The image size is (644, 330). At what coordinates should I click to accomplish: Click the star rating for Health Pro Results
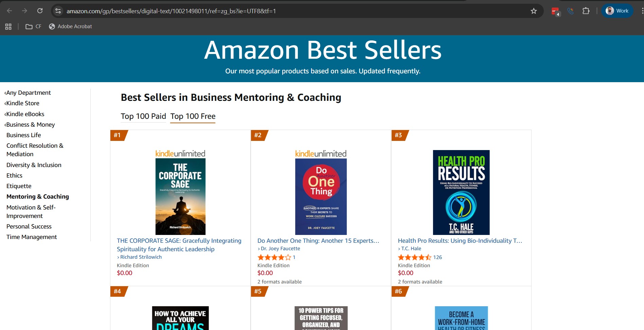click(x=414, y=257)
